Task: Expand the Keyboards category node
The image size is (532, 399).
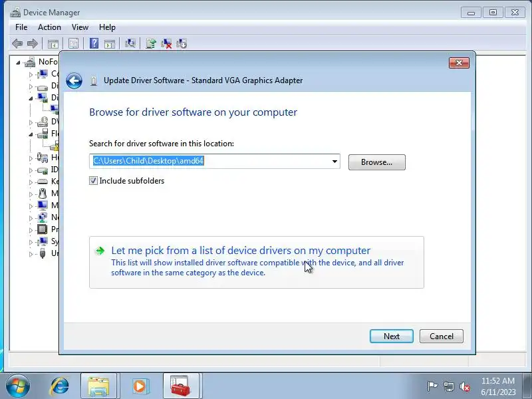Action: click(31, 182)
